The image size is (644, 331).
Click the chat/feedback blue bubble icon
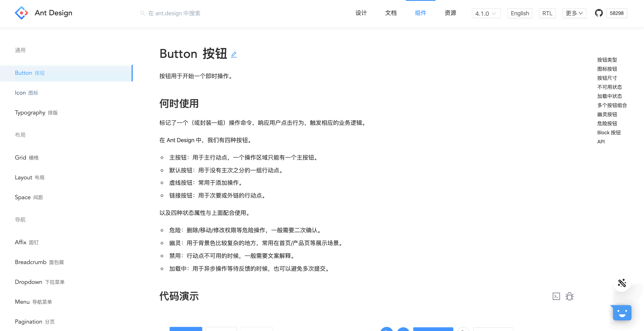(625, 313)
